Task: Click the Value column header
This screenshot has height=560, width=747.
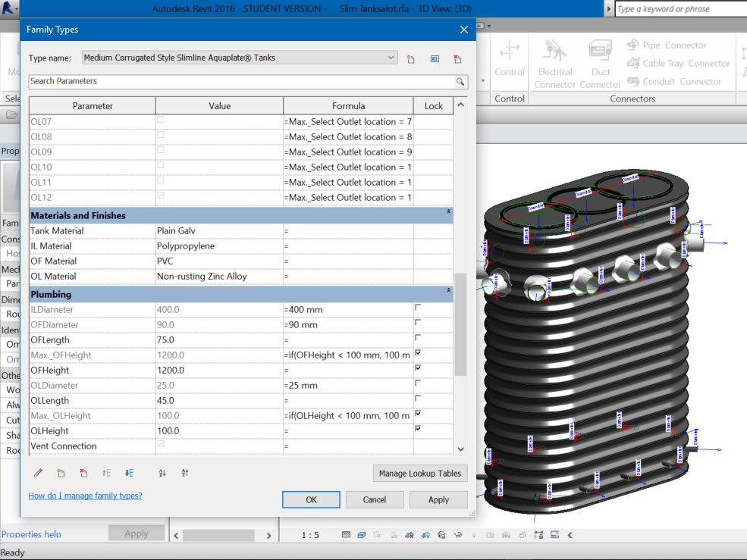Action: point(220,106)
